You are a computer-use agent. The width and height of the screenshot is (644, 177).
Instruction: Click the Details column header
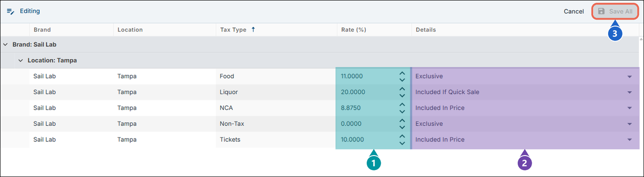point(426,30)
